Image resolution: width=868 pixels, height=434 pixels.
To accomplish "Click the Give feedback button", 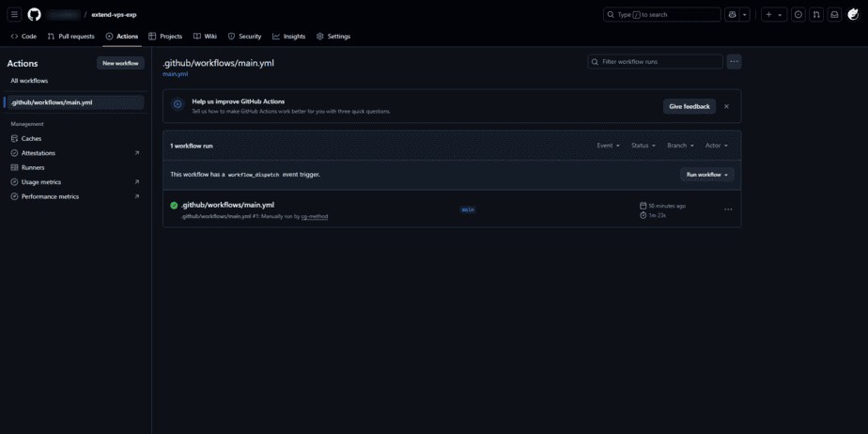I will tap(690, 106).
